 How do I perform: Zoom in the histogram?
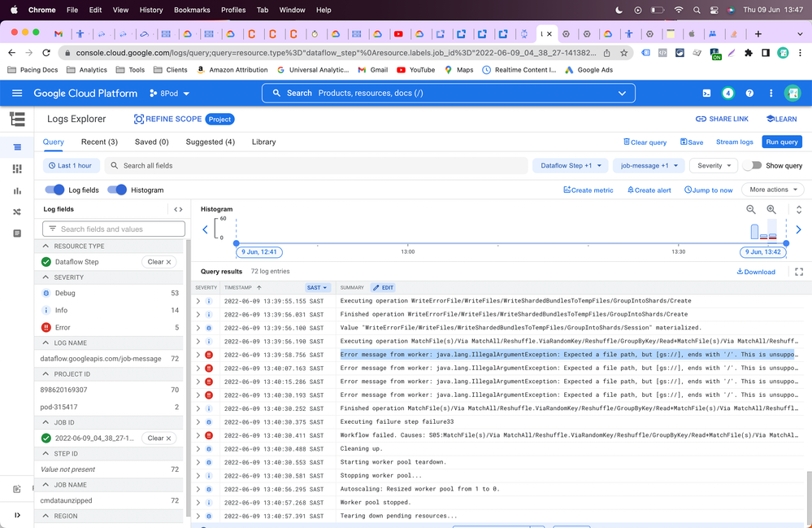[x=771, y=209]
